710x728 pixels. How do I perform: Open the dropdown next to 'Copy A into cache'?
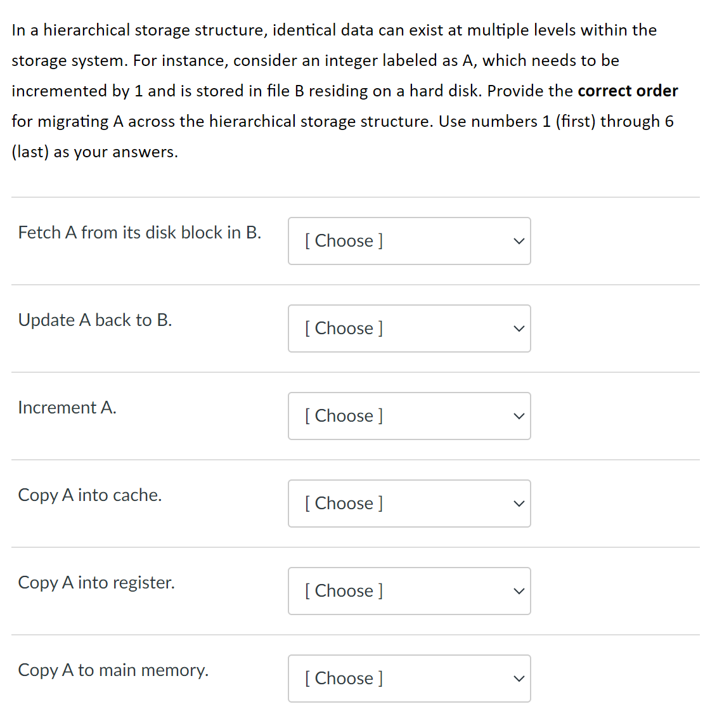pyautogui.click(x=409, y=504)
